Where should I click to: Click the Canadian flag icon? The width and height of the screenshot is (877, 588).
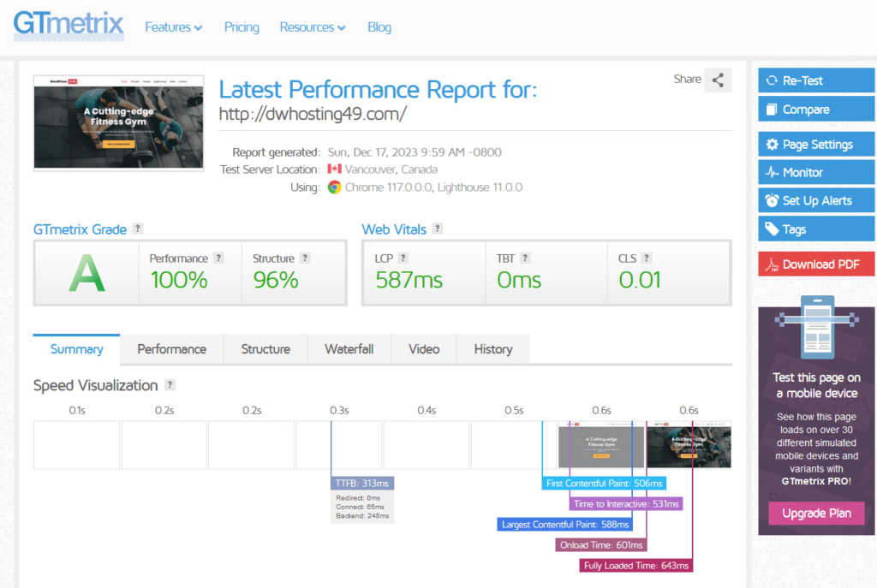335,169
